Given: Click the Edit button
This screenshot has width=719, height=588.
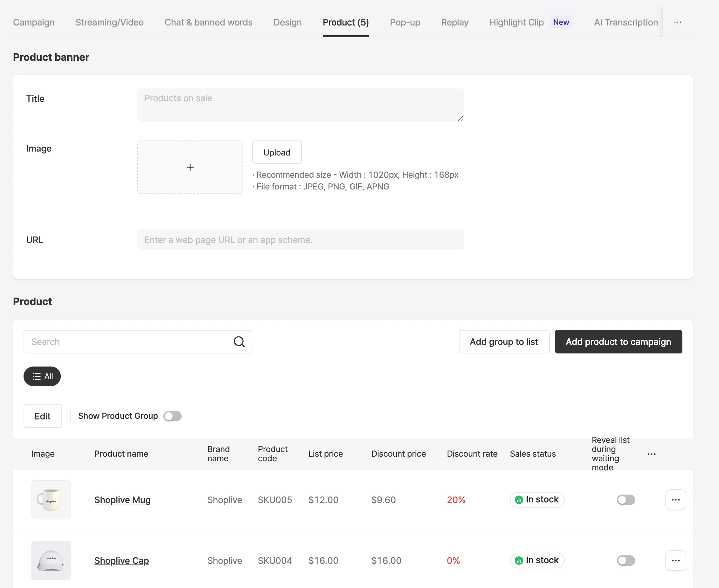Looking at the screenshot, I should pos(43,416).
